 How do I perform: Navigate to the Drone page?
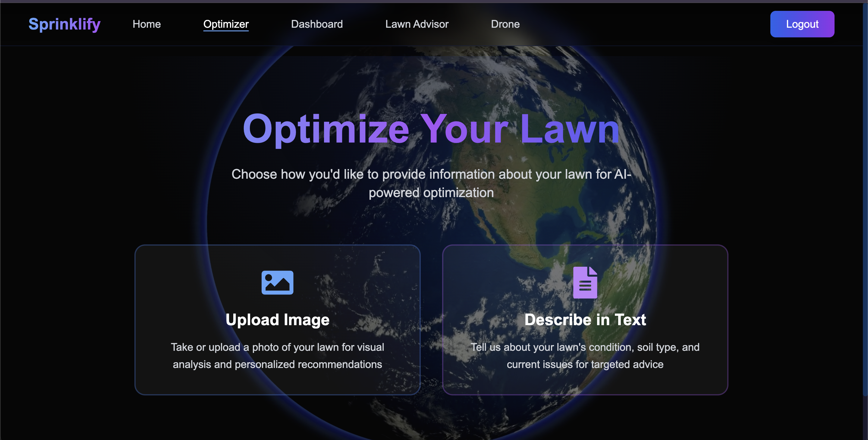[505, 24]
